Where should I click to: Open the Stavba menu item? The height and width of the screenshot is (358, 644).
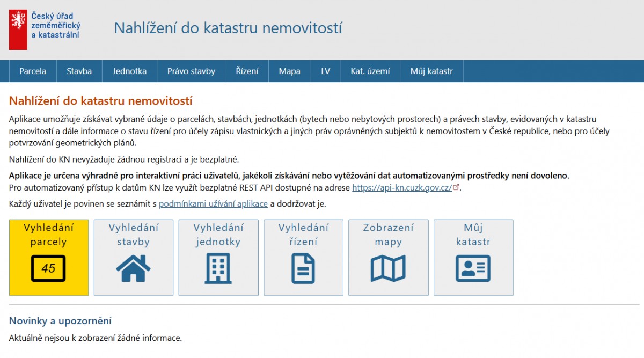click(x=79, y=71)
